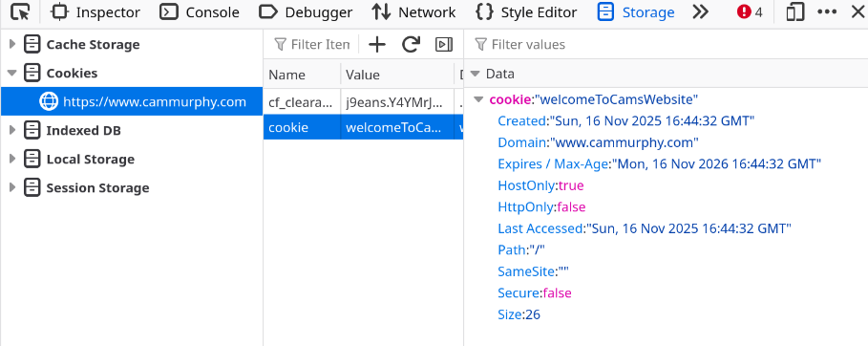The width and height of the screenshot is (868, 346).
Task: Select the cf_clearance cookie row
Action: pos(363,102)
